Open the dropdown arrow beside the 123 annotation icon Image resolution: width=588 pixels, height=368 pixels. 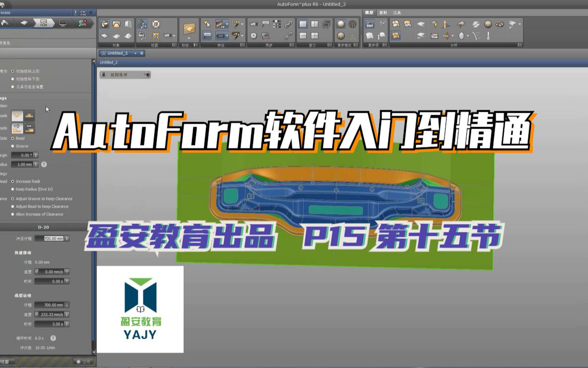[227, 36]
